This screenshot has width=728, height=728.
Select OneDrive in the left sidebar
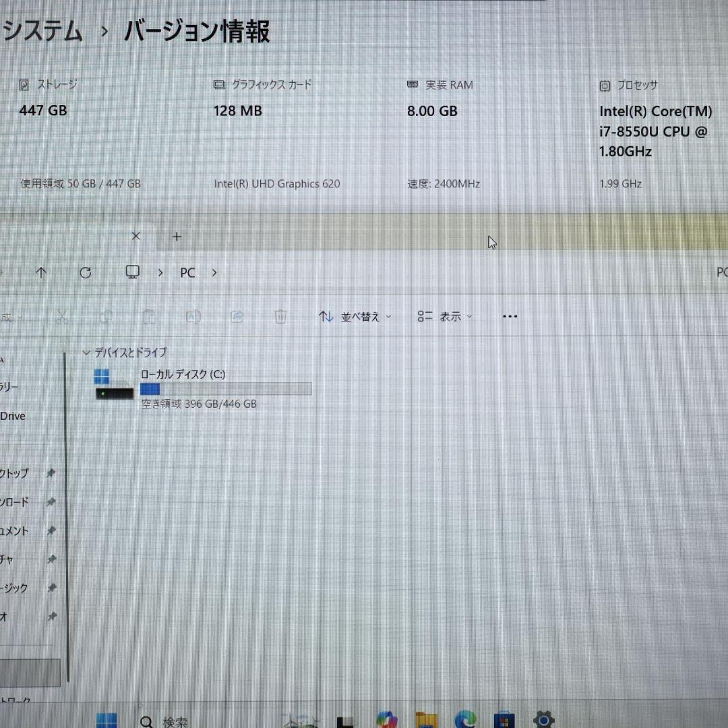[12, 416]
